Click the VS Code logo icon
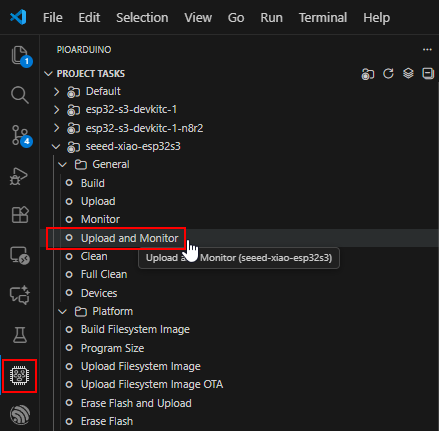The image size is (439, 431). pos(18,17)
